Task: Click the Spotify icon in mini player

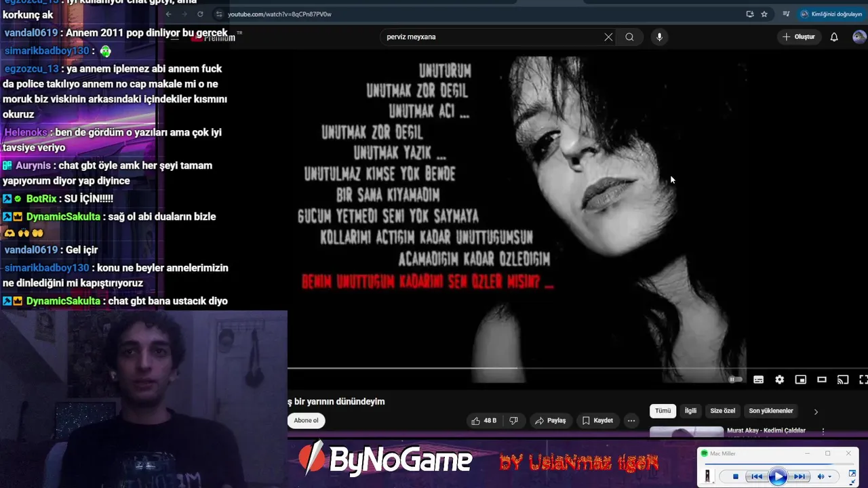Action: (705, 453)
